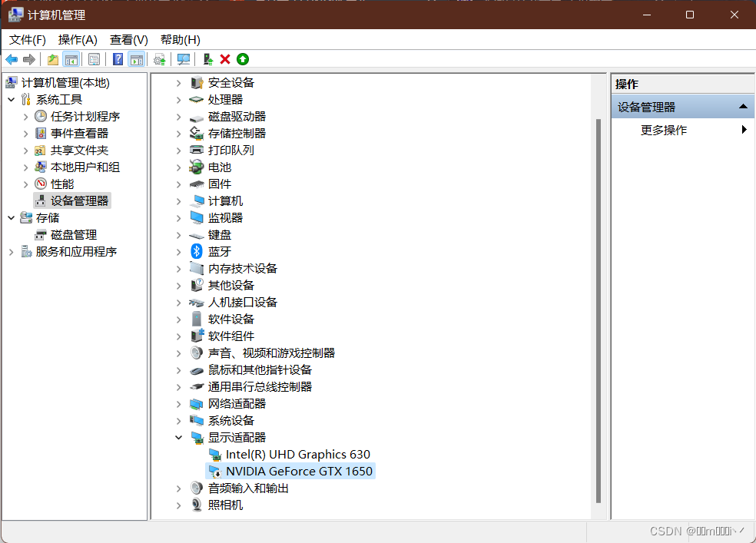The height and width of the screenshot is (543, 756).
Task: Expand the 音频输入和输出 category
Action: point(178,488)
